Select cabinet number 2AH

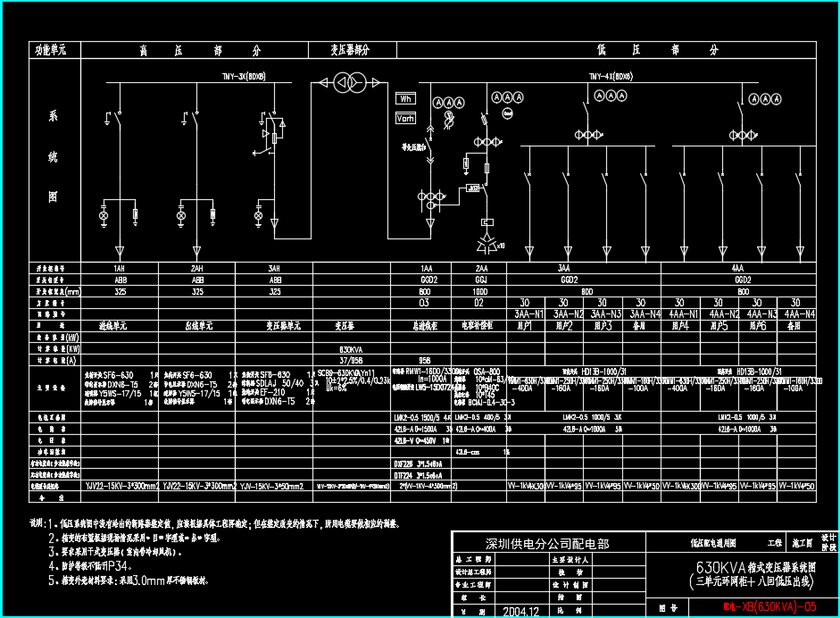pyautogui.click(x=197, y=268)
